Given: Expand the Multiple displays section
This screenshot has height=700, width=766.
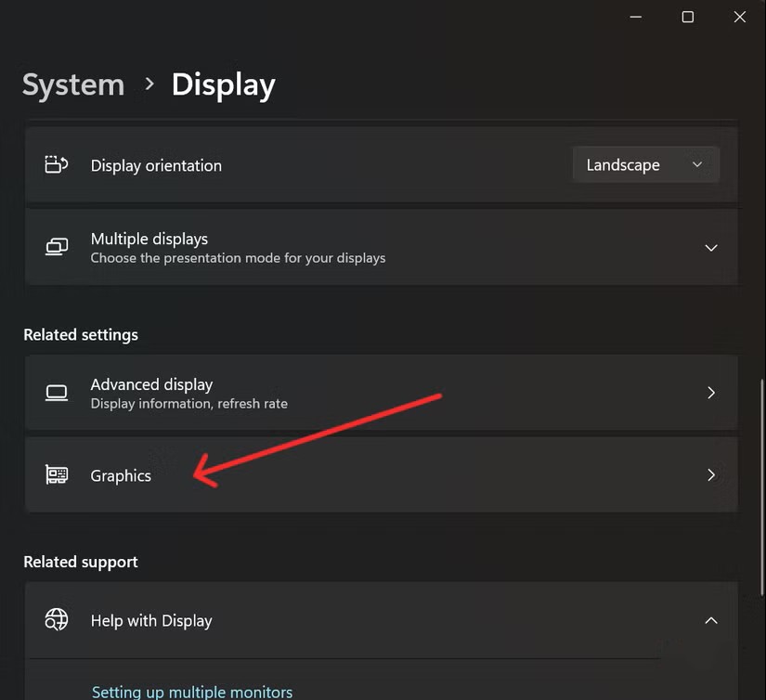Looking at the screenshot, I should [711, 247].
